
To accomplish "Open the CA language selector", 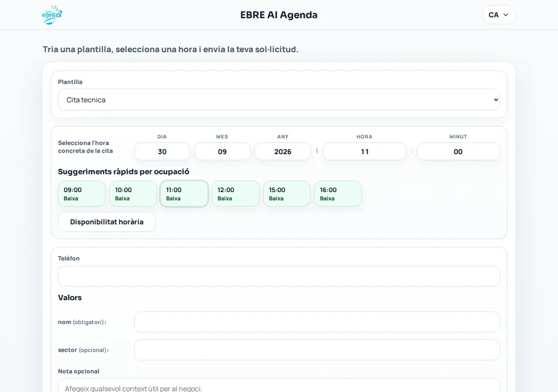I will click(x=499, y=15).
